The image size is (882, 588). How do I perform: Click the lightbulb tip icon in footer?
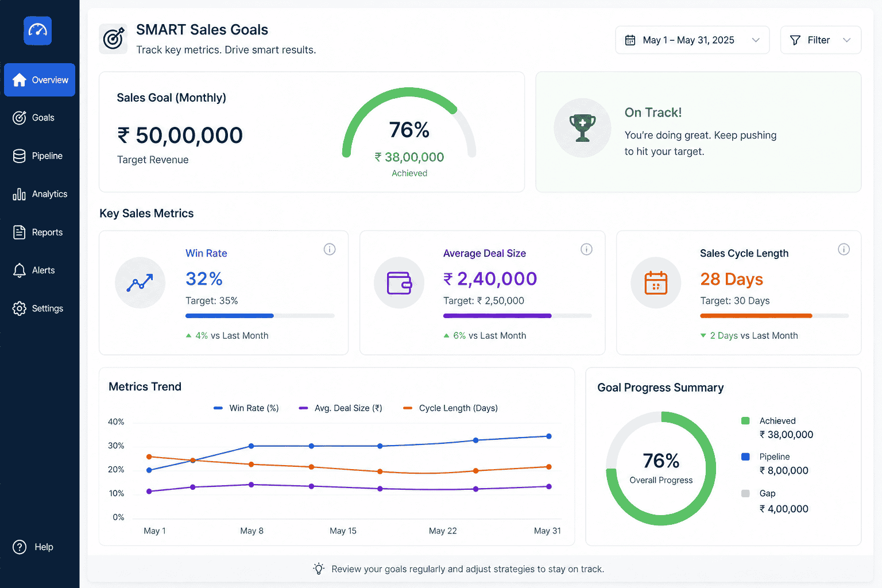click(x=319, y=568)
